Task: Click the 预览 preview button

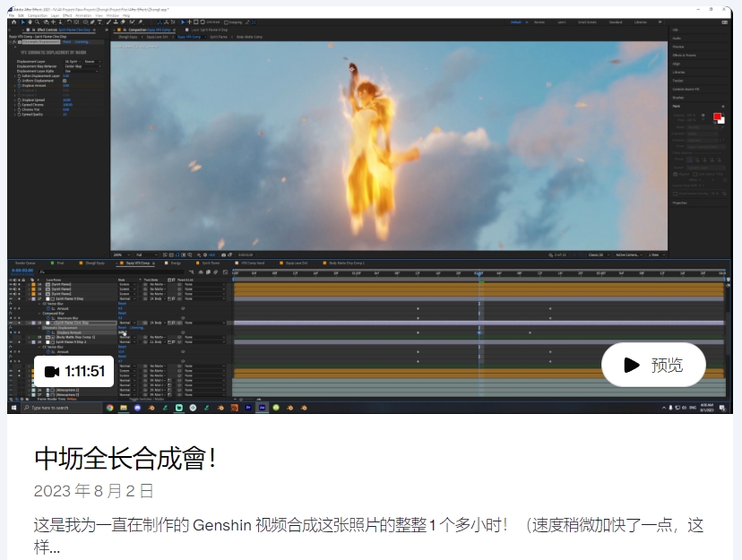Action: pyautogui.click(x=653, y=365)
